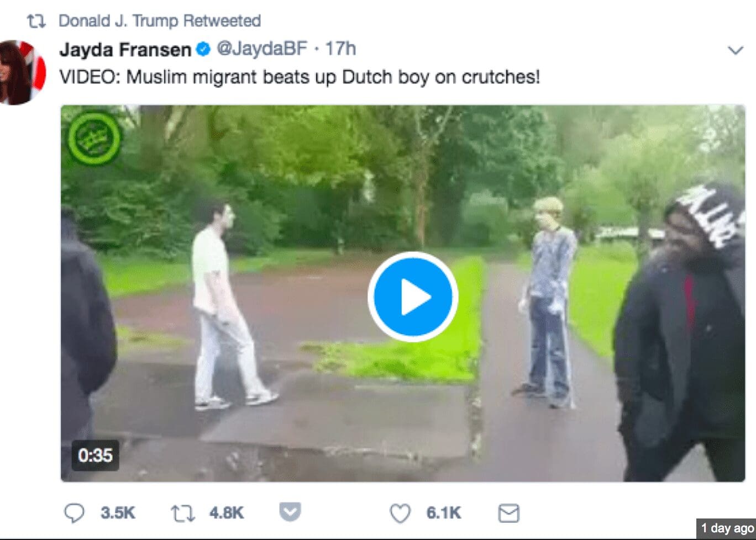Click the tweet text about video
This screenshot has height=540, width=756.
pyautogui.click(x=300, y=77)
